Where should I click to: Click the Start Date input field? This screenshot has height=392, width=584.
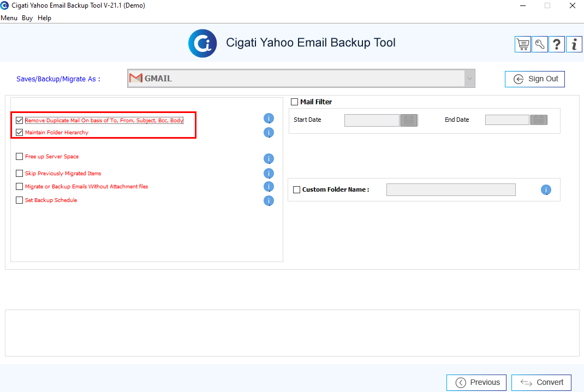(x=372, y=120)
